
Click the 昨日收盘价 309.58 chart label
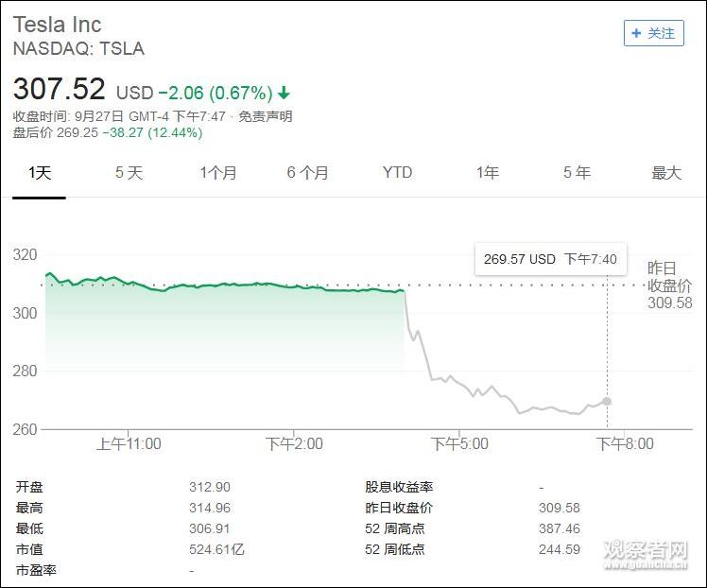click(669, 285)
